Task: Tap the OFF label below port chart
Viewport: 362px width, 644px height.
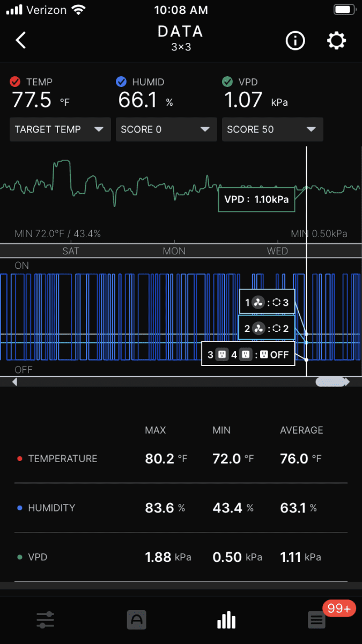Action: click(24, 370)
